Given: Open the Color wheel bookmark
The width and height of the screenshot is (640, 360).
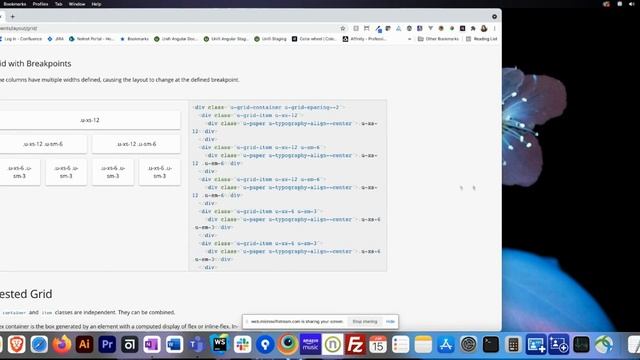Looking at the screenshot, I should pyautogui.click(x=314, y=39).
